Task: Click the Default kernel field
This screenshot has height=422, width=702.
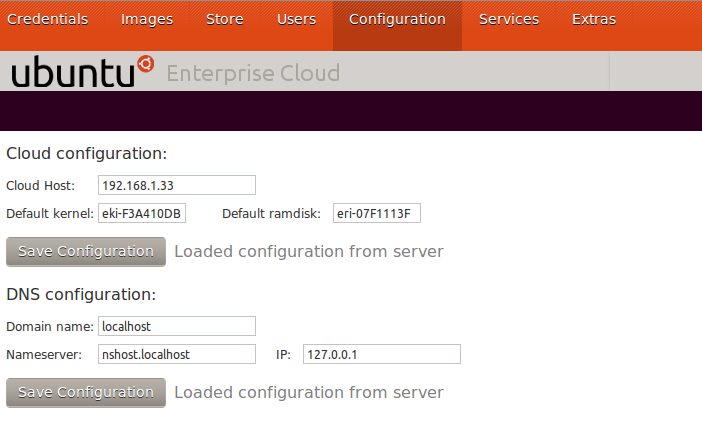Action: tap(142, 213)
